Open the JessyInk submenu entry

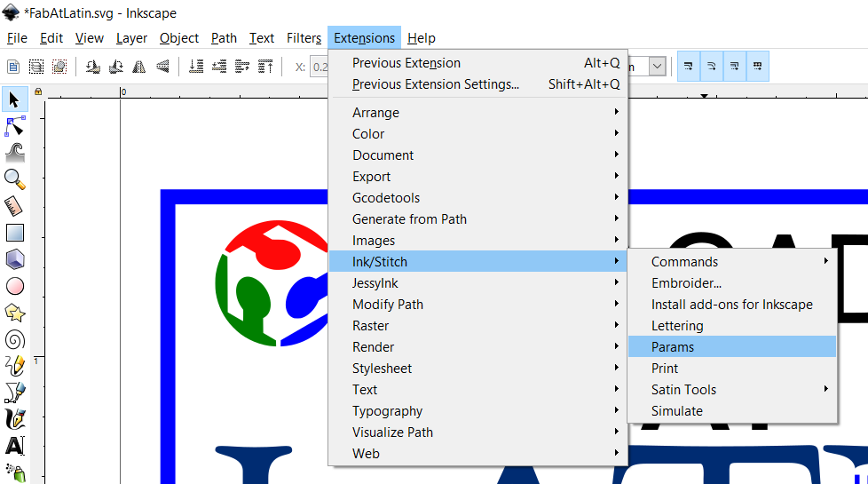[x=477, y=283]
